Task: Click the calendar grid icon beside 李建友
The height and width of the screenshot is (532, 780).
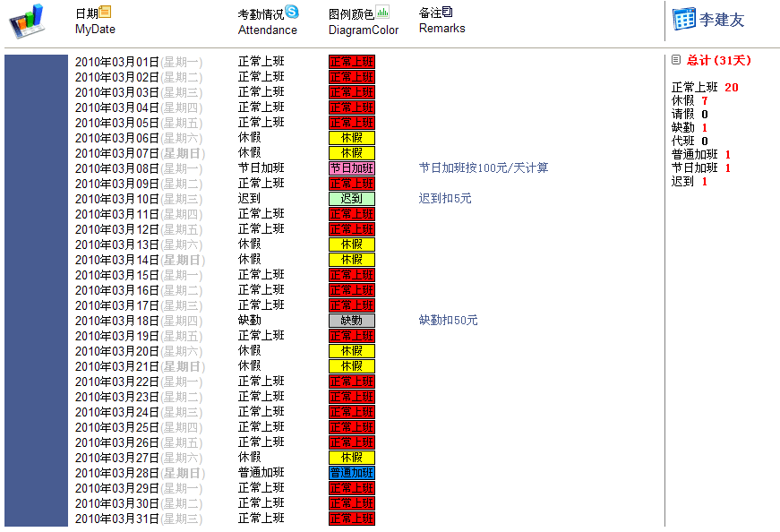Action: pyautogui.click(x=684, y=20)
